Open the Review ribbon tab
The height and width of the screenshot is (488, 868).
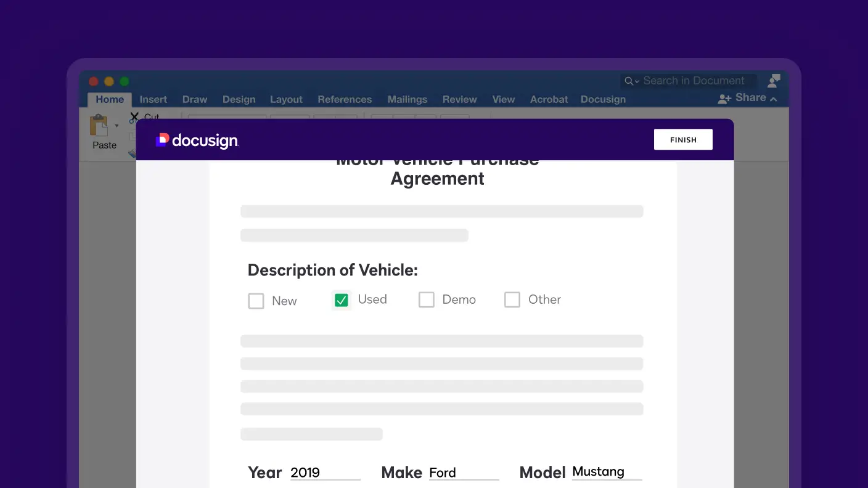(460, 99)
